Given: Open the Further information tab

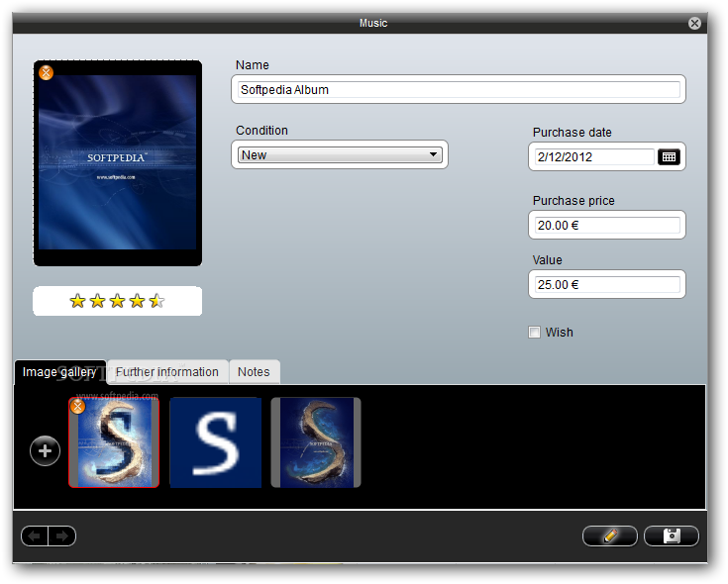Looking at the screenshot, I should click(x=167, y=372).
